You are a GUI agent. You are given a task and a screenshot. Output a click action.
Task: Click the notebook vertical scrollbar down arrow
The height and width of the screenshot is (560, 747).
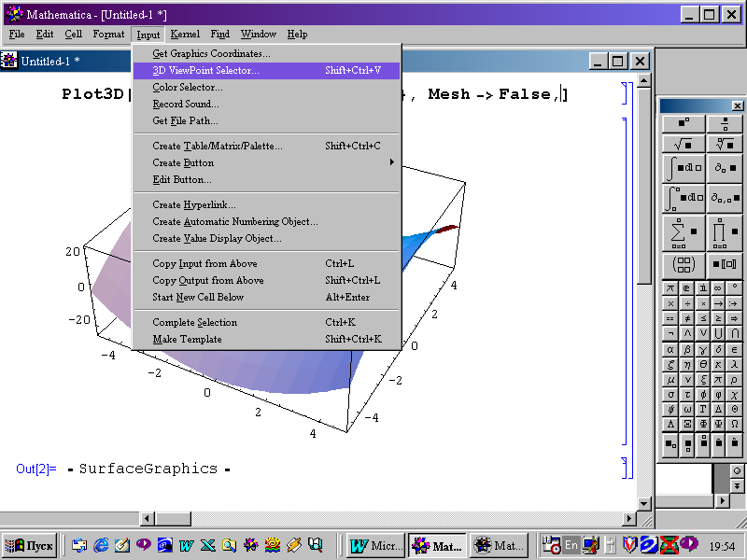click(644, 503)
